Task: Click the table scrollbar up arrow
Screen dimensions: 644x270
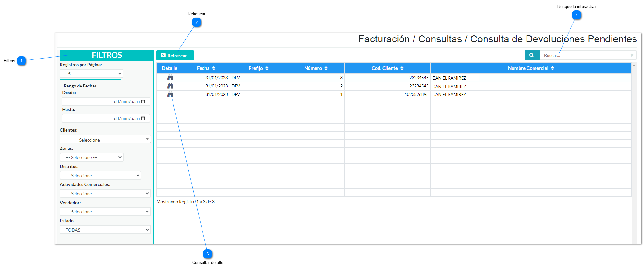Action: click(634, 65)
